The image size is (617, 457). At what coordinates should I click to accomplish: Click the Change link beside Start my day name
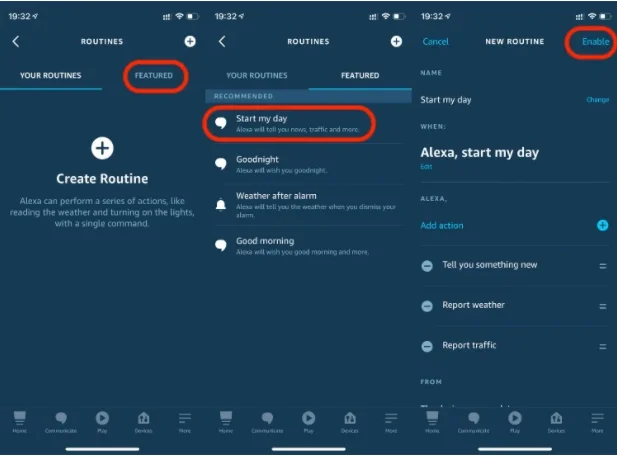pos(597,100)
